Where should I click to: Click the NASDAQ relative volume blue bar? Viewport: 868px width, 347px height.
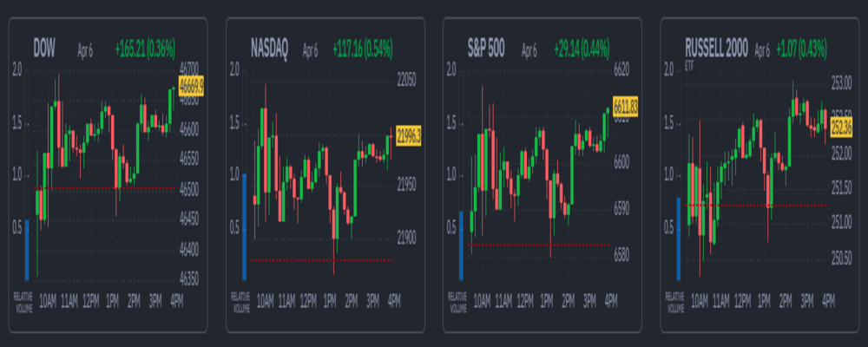244,227
